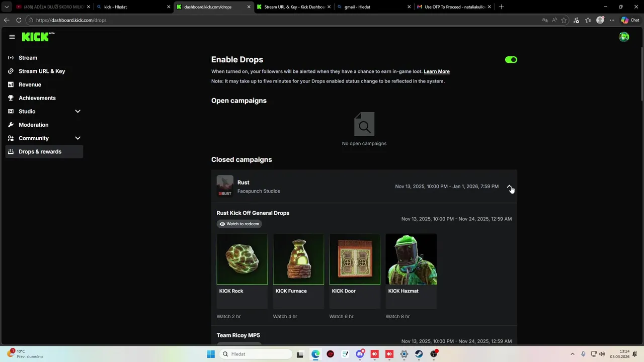The width and height of the screenshot is (644, 362).
Task: Collapse the Rust campaign row
Action: point(509,187)
